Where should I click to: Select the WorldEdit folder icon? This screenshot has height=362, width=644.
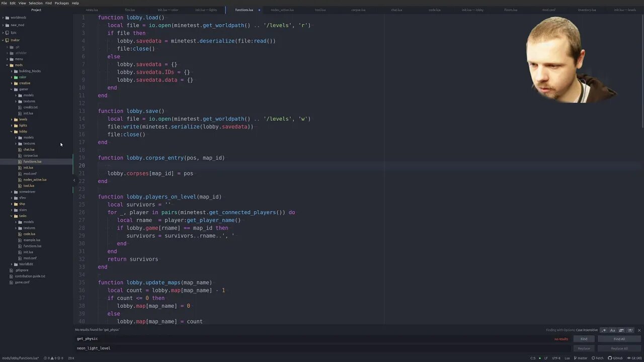point(16,264)
